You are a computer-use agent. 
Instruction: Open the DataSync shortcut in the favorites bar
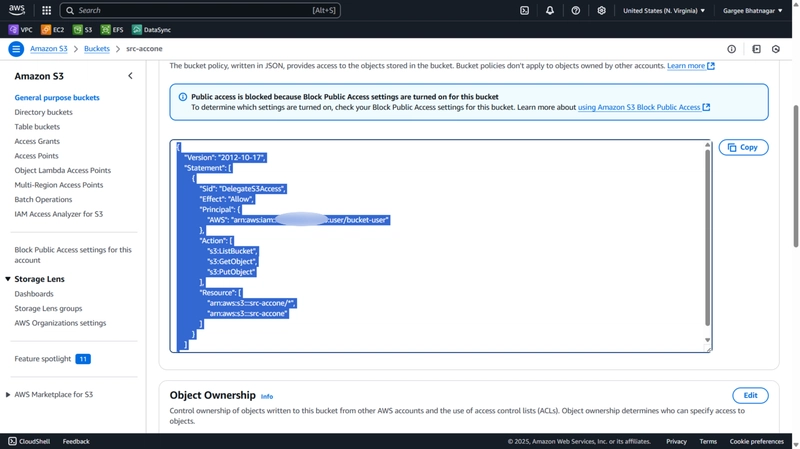tap(152, 30)
